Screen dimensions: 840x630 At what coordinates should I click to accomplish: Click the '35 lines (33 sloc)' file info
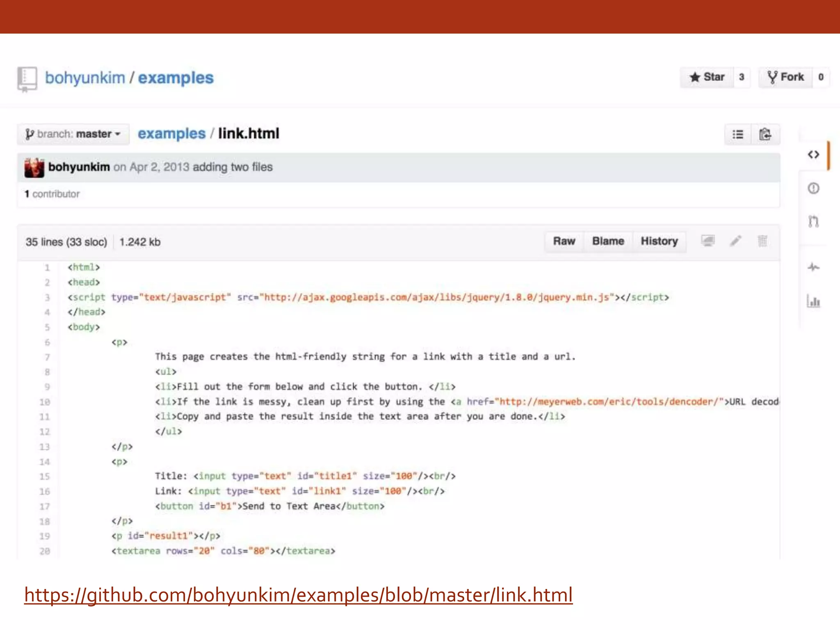(66, 242)
